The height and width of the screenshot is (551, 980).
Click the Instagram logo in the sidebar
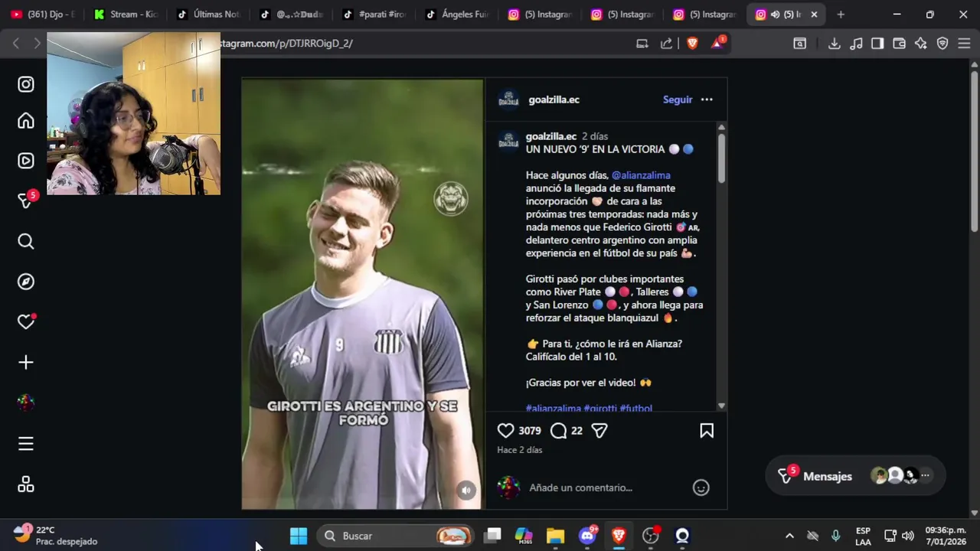tap(26, 84)
